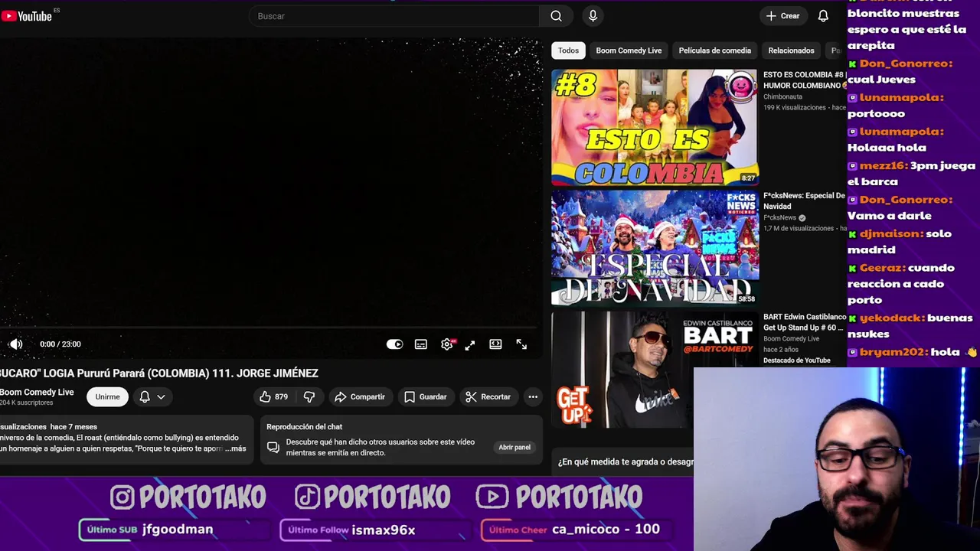The height and width of the screenshot is (551, 980).
Task: Click chat username lunamapola saying portoooo
Action: pyautogui.click(x=901, y=97)
